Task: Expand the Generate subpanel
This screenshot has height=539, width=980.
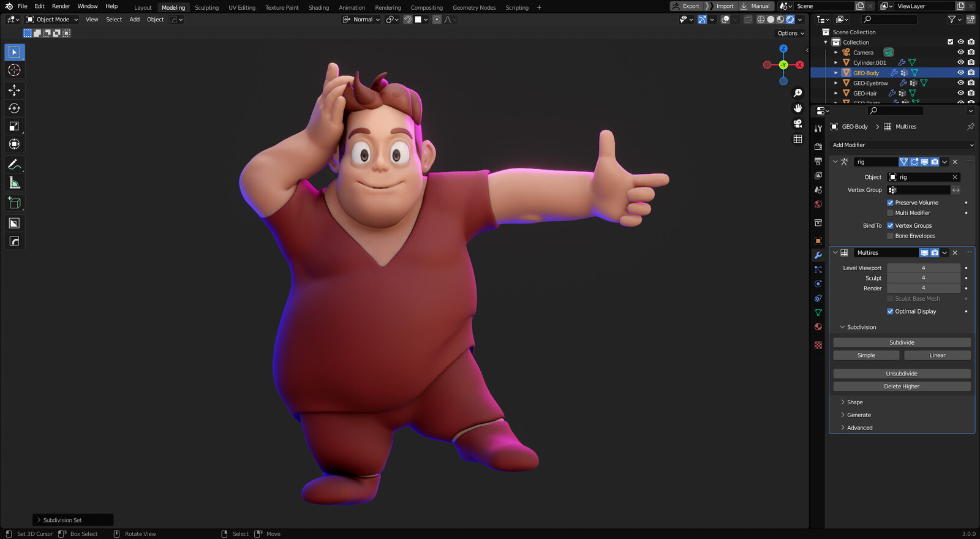Action: pos(859,415)
